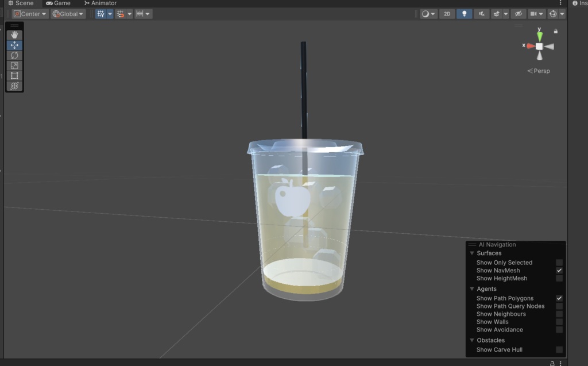Open the grid snapping settings arrow
The height and width of the screenshot is (366, 588).
coord(129,14)
